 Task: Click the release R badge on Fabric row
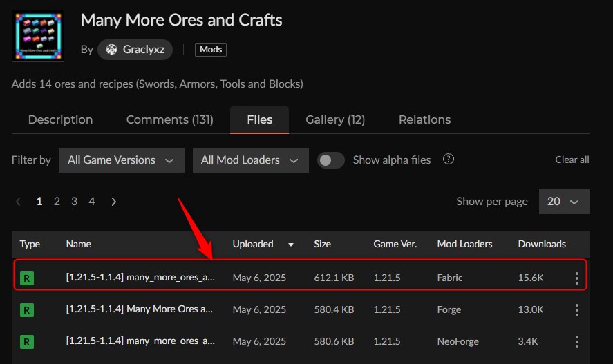(27, 278)
